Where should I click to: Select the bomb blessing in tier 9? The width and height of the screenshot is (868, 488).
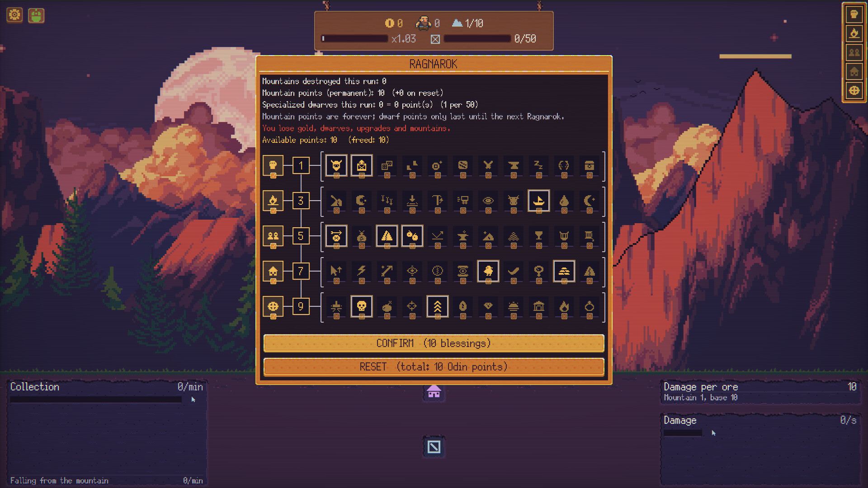coord(387,306)
